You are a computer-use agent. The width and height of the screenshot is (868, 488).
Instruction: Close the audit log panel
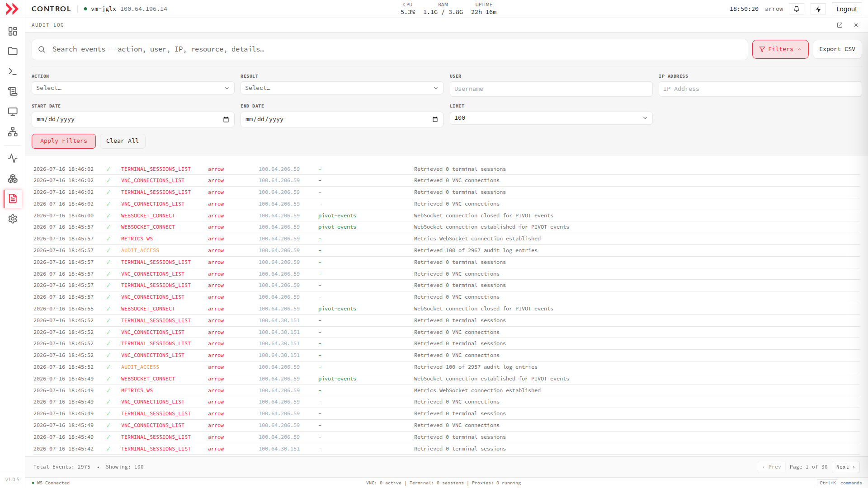pyautogui.click(x=856, y=25)
